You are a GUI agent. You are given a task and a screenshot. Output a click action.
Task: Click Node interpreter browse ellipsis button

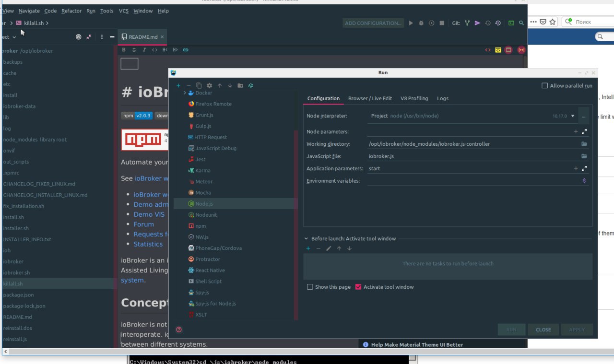click(x=584, y=116)
